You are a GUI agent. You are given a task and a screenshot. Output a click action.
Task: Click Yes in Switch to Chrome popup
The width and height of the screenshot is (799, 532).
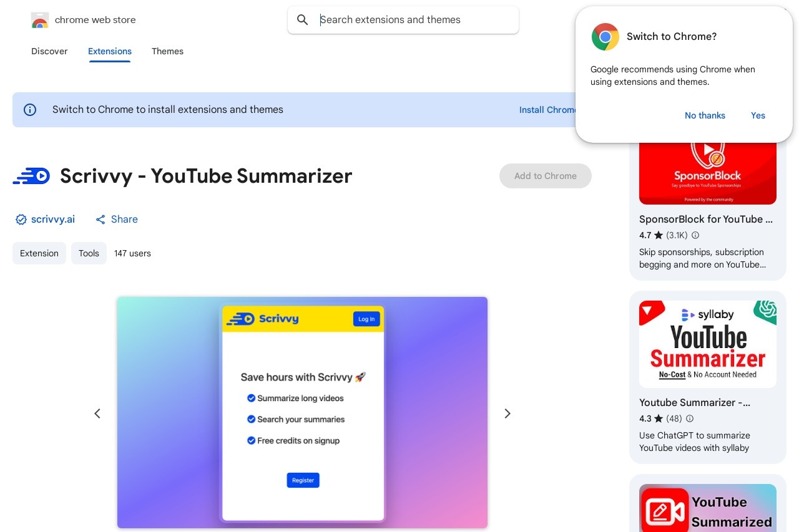(x=758, y=115)
